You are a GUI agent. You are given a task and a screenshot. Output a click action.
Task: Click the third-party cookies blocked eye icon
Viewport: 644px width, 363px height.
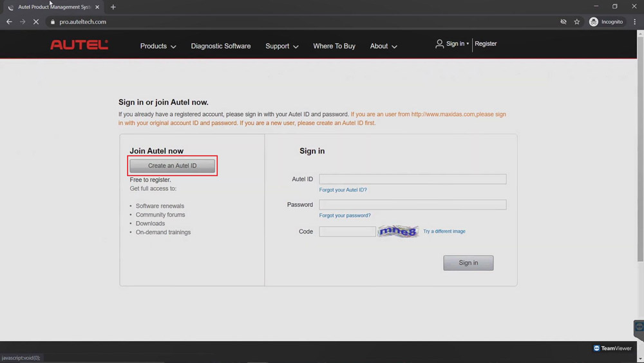[x=563, y=22]
